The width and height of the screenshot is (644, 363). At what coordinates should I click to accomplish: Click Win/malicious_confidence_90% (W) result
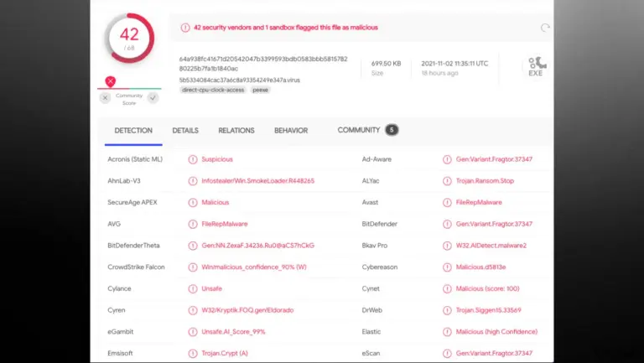[254, 267]
